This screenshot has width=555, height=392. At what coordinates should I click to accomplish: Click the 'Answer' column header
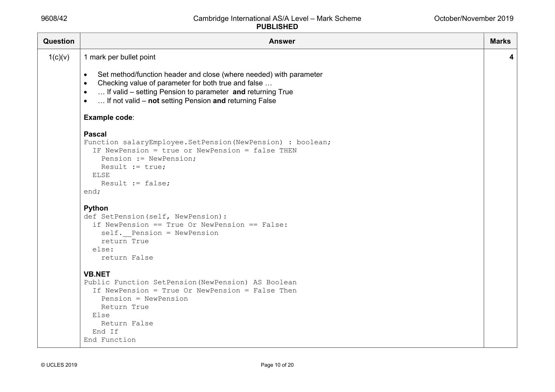[x=282, y=41]
